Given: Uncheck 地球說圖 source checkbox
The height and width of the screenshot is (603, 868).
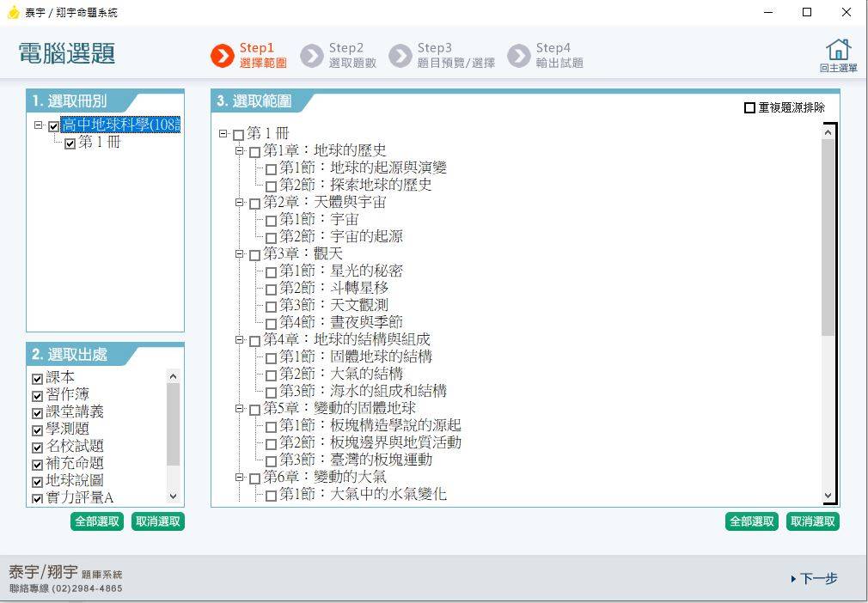Looking at the screenshot, I should pyautogui.click(x=38, y=482).
